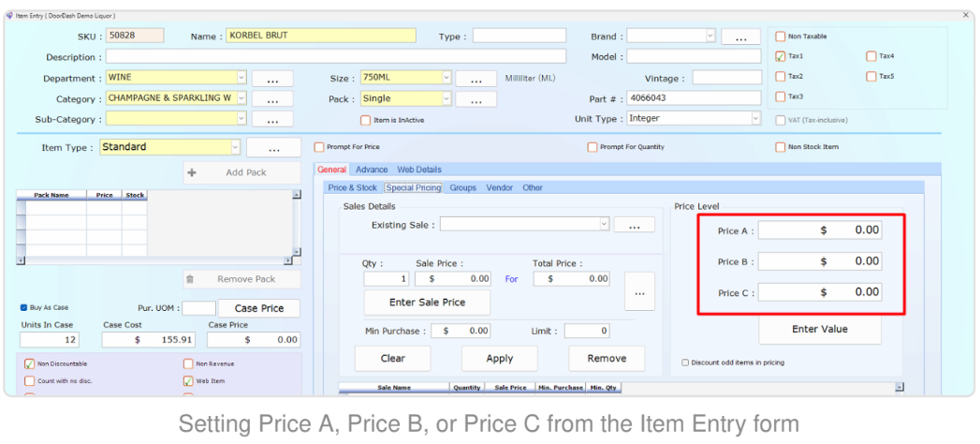
Task: Switch to the Advance tab
Action: click(372, 170)
